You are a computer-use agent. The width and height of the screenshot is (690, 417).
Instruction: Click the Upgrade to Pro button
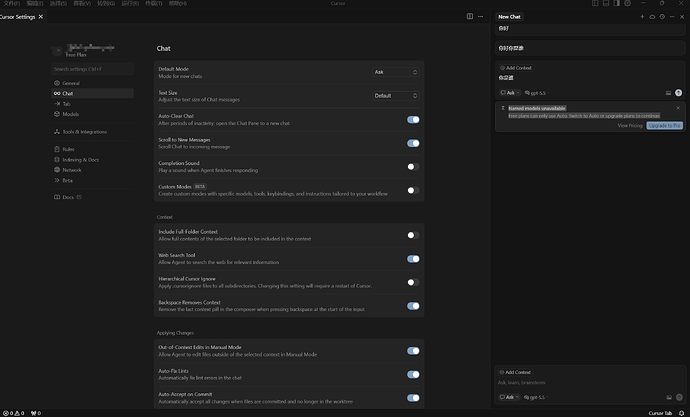(664, 126)
